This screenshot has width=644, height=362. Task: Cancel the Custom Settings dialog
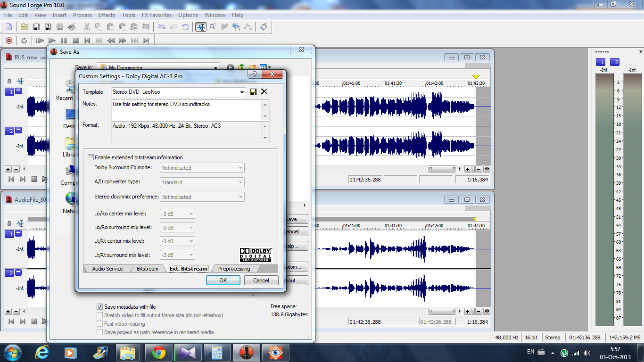point(261,280)
